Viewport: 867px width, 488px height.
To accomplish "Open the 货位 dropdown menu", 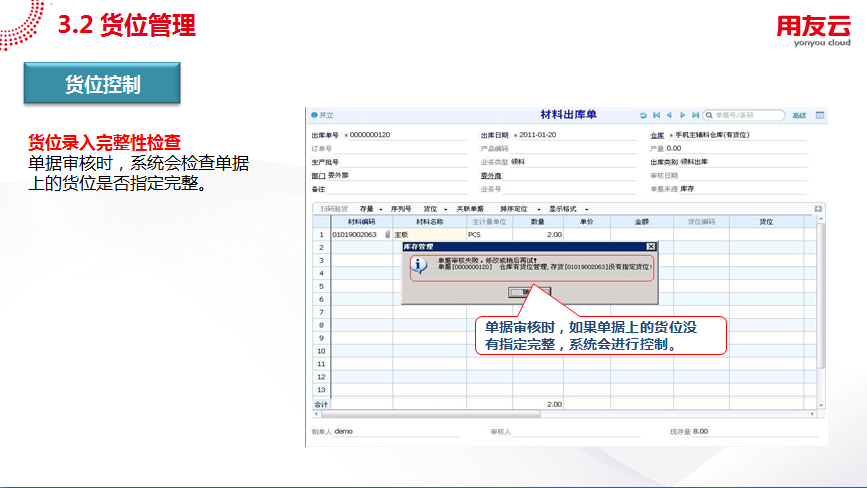I will 434,209.
